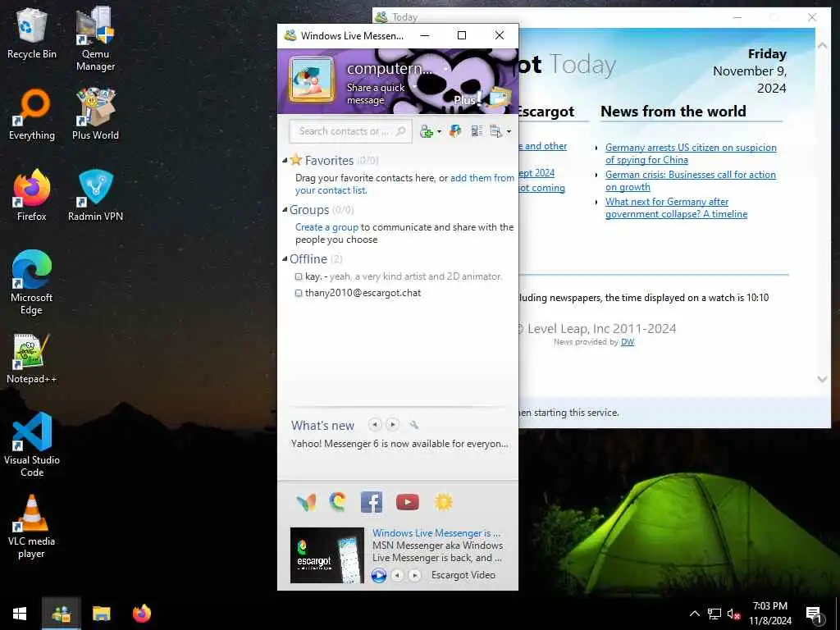The height and width of the screenshot is (630, 840).
Task: Click the colorful flag icon beside Add contact
Action: click(455, 131)
